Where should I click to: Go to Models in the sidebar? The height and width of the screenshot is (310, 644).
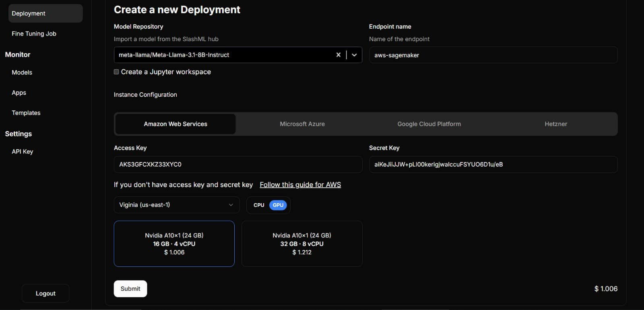coord(22,73)
